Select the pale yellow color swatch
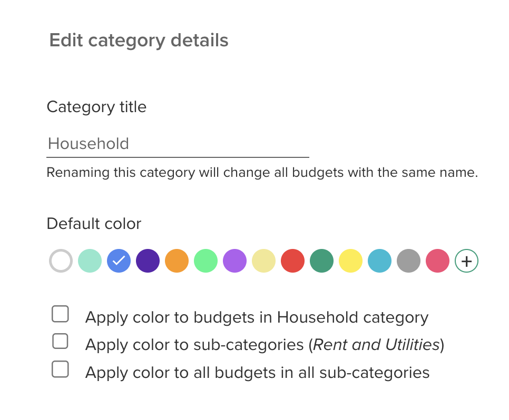The height and width of the screenshot is (420, 509). [263, 261]
